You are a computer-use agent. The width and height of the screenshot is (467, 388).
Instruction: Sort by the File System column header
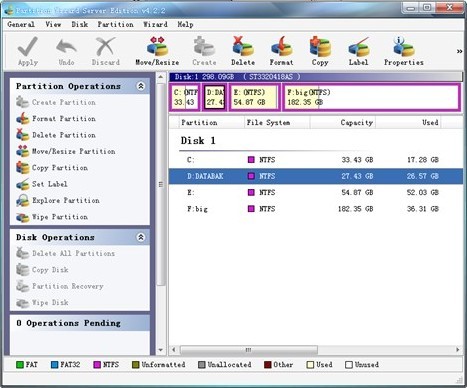coord(277,122)
